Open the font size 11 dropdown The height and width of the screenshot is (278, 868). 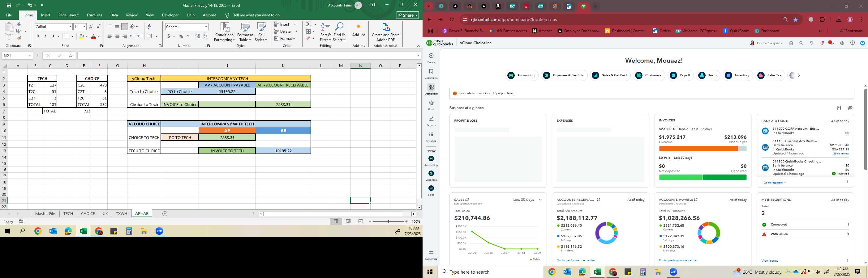coord(84,27)
